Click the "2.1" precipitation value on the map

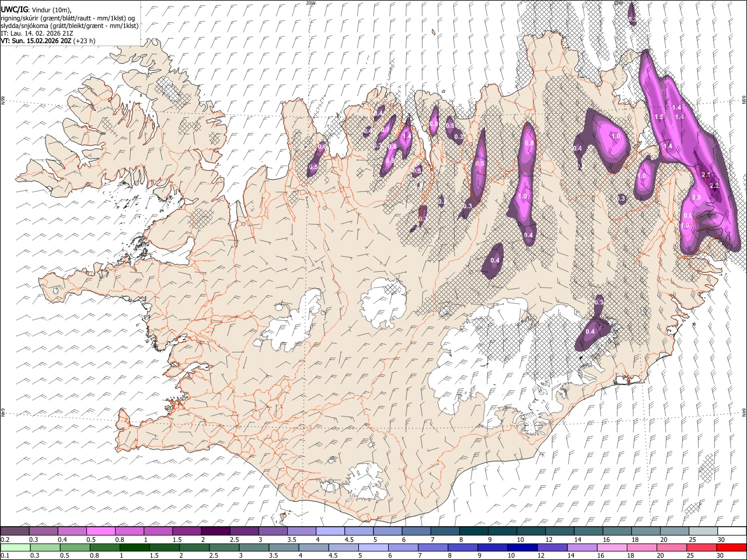[x=705, y=174]
